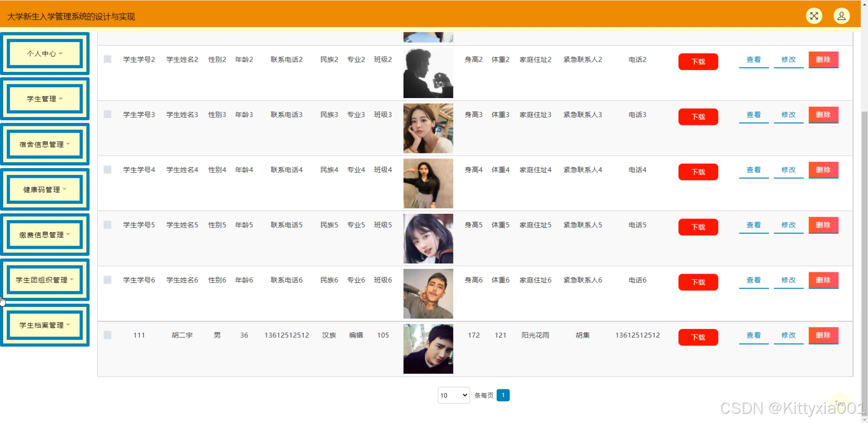Click 删除 button for 学生学号5 row
The height and width of the screenshot is (423, 868).
coord(823,225)
